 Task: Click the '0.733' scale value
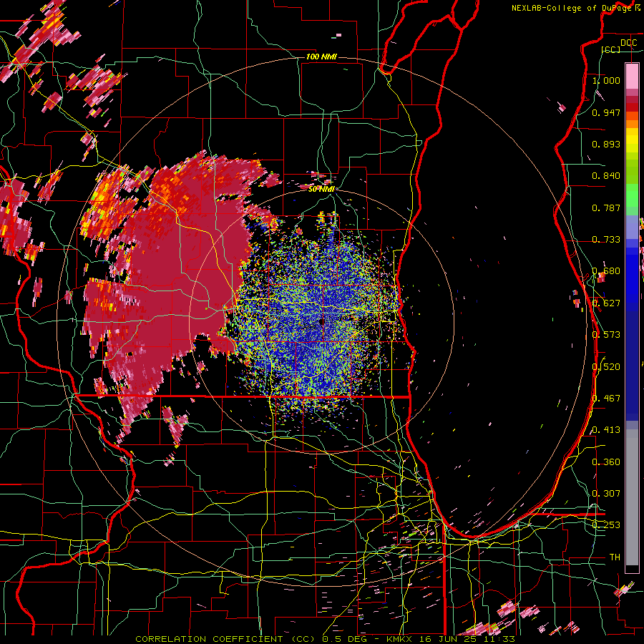coord(606,240)
